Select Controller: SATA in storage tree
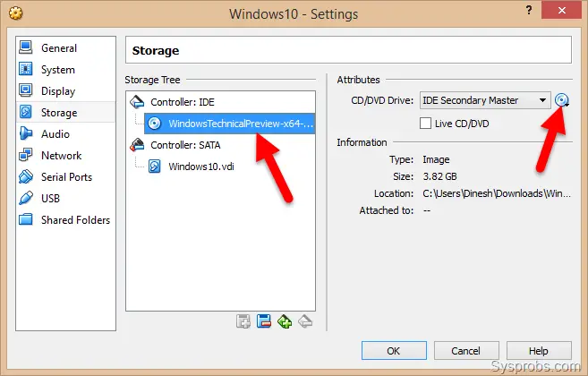The width and height of the screenshot is (588, 376). pyautogui.click(x=185, y=145)
